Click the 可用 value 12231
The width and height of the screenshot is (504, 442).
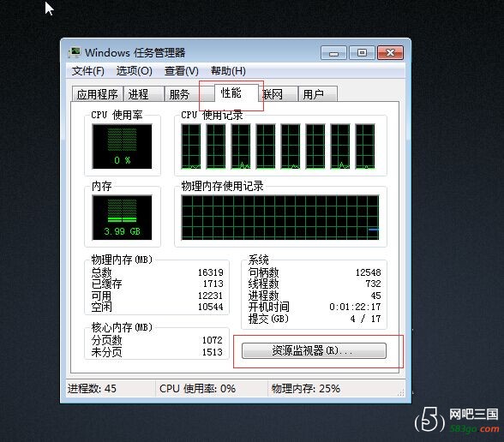210,296
